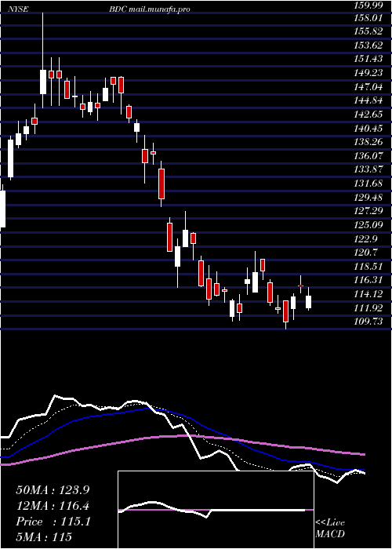Click the 133.87 price axis label
392x549 pixels.
(367, 169)
